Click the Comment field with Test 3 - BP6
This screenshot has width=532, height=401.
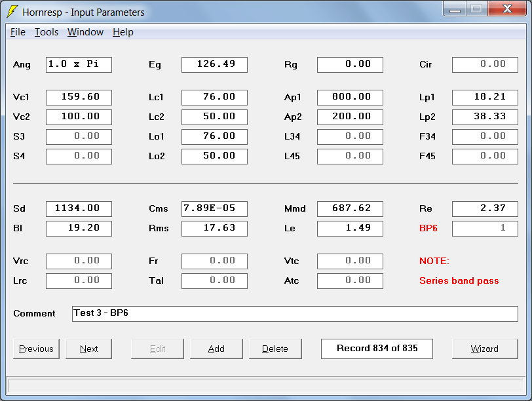point(295,314)
